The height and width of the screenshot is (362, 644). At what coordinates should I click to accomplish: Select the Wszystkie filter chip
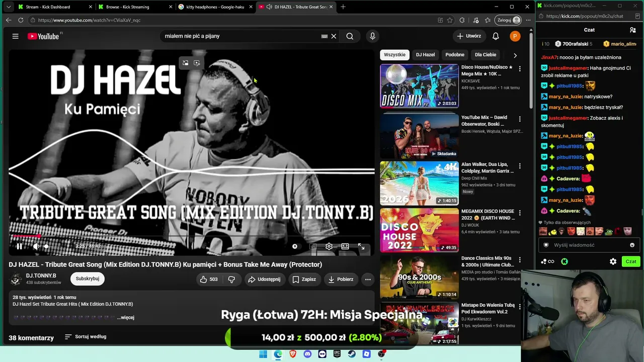coord(394,55)
